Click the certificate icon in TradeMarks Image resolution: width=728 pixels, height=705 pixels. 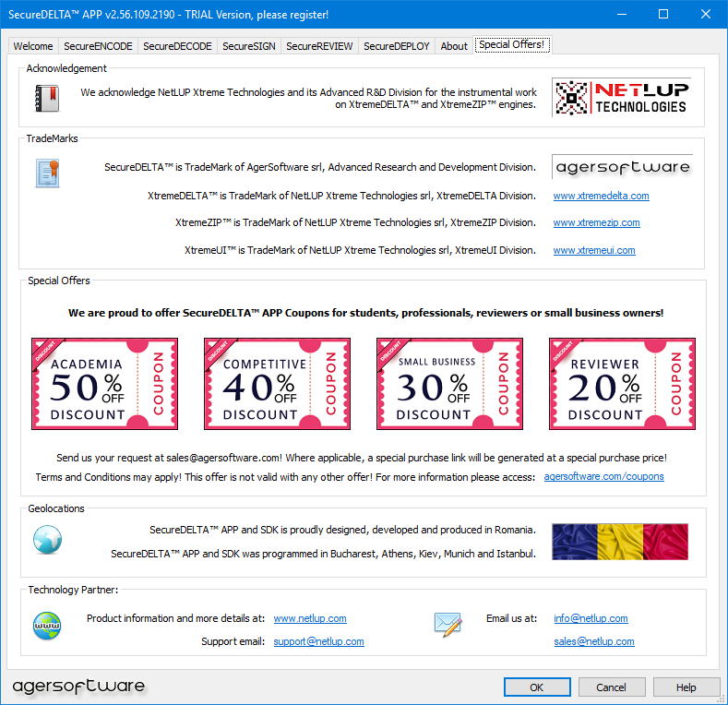tap(47, 173)
